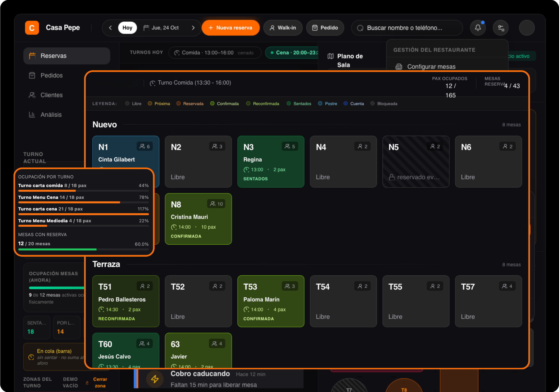Click the Terraza zone heading
The width and height of the screenshot is (559, 392).
[106, 264]
